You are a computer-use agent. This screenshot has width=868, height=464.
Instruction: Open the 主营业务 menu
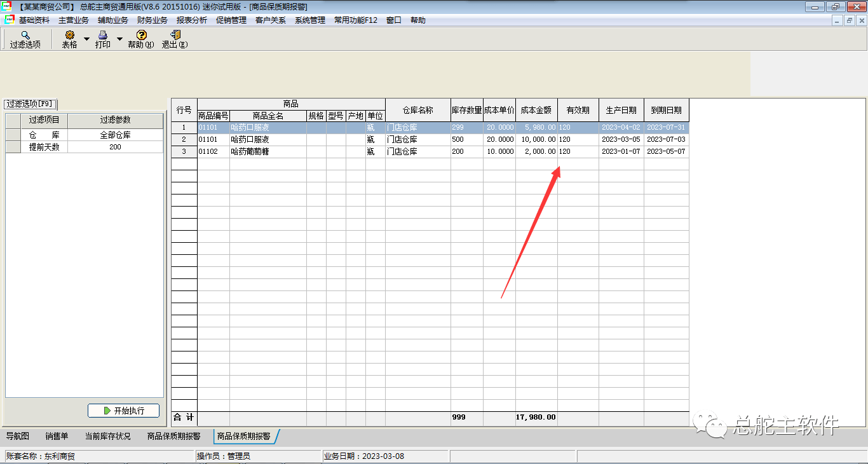coord(74,20)
